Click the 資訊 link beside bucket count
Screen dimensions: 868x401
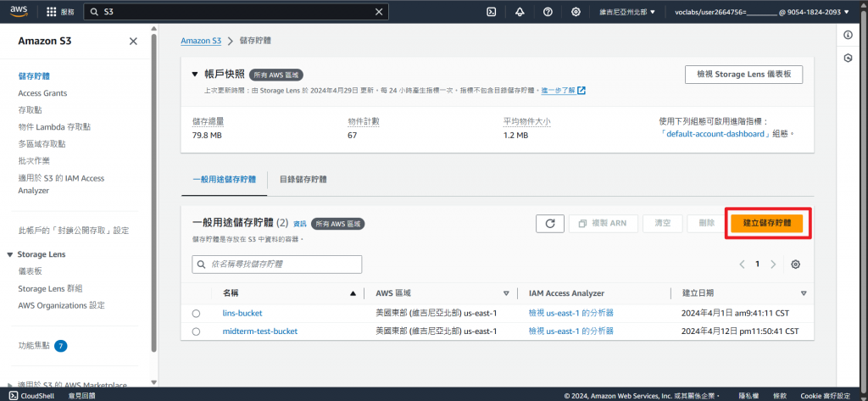click(x=299, y=224)
